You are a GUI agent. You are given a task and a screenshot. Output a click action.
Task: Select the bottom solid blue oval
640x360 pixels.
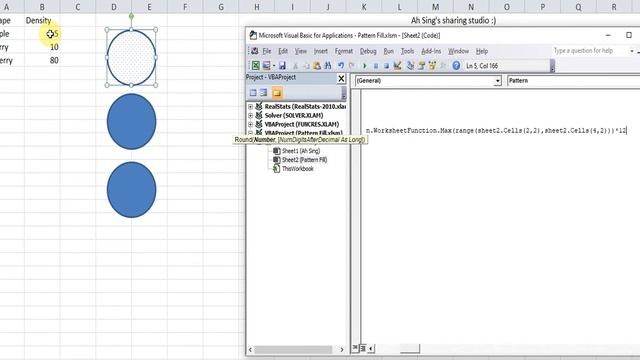click(131, 190)
